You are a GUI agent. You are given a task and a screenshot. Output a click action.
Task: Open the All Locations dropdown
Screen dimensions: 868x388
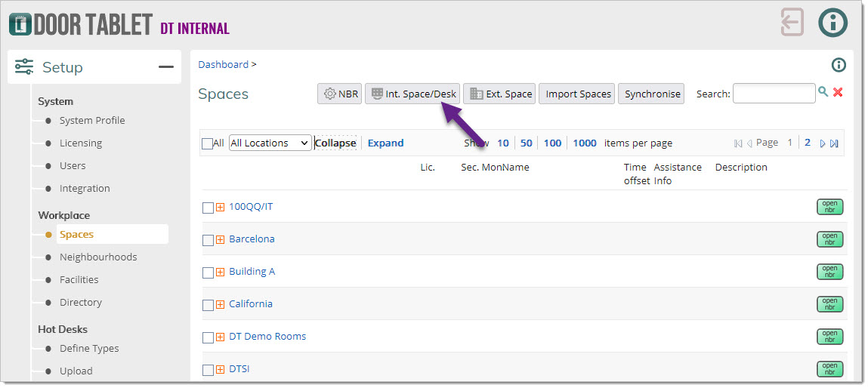click(x=270, y=143)
